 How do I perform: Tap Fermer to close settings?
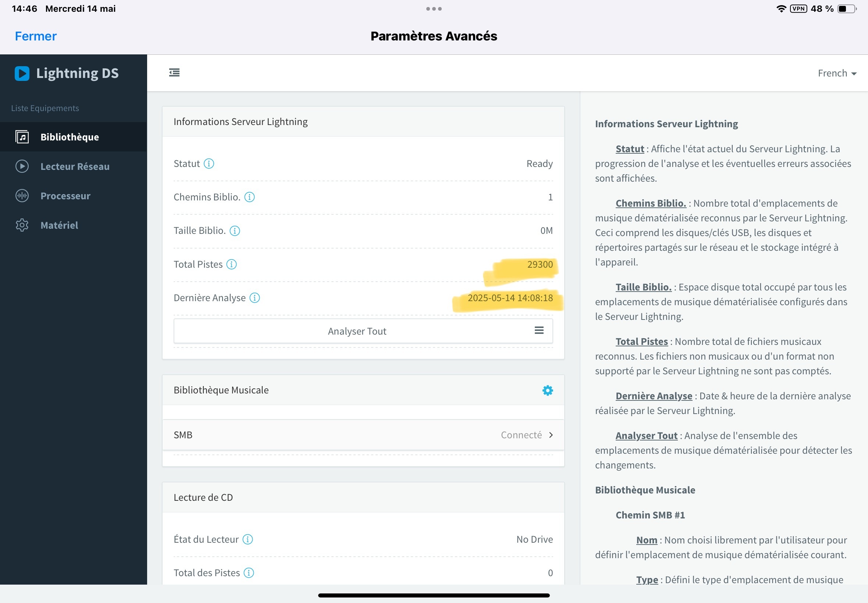36,36
